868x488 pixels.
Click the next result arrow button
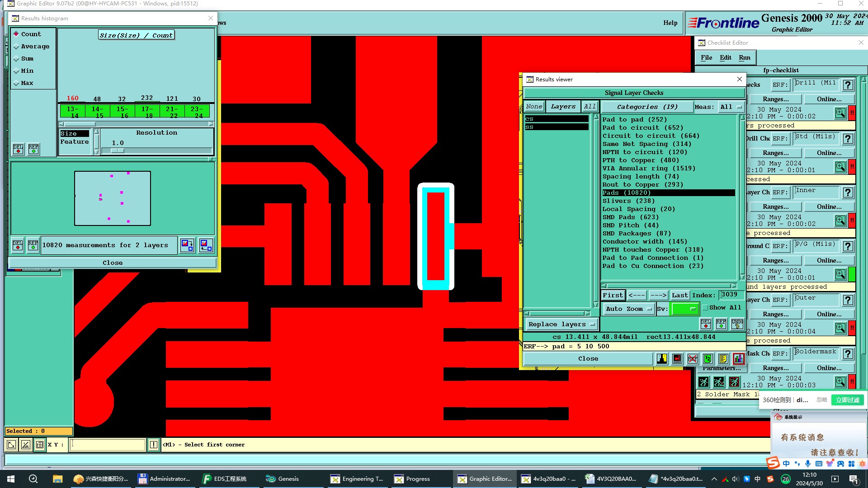[x=658, y=296]
